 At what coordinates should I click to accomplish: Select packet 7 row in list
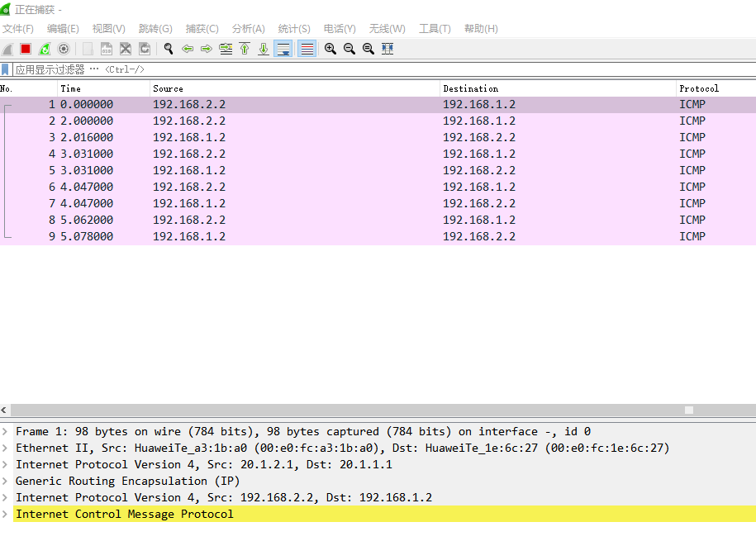(x=378, y=203)
